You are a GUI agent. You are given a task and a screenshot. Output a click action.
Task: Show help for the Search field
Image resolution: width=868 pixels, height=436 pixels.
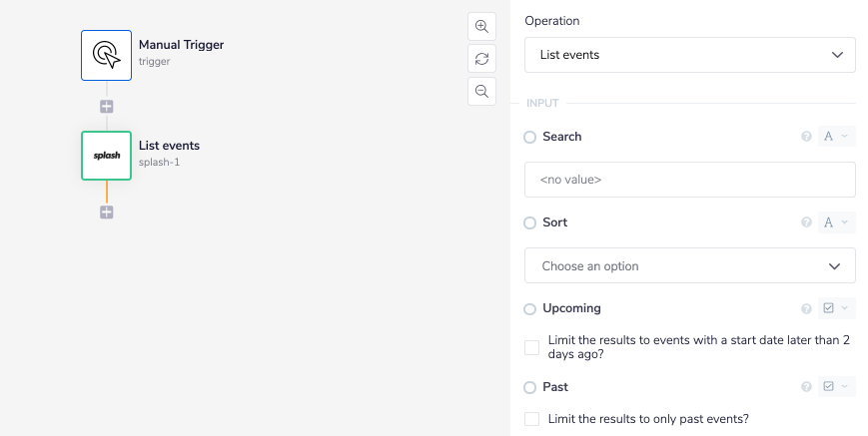pyautogui.click(x=806, y=137)
